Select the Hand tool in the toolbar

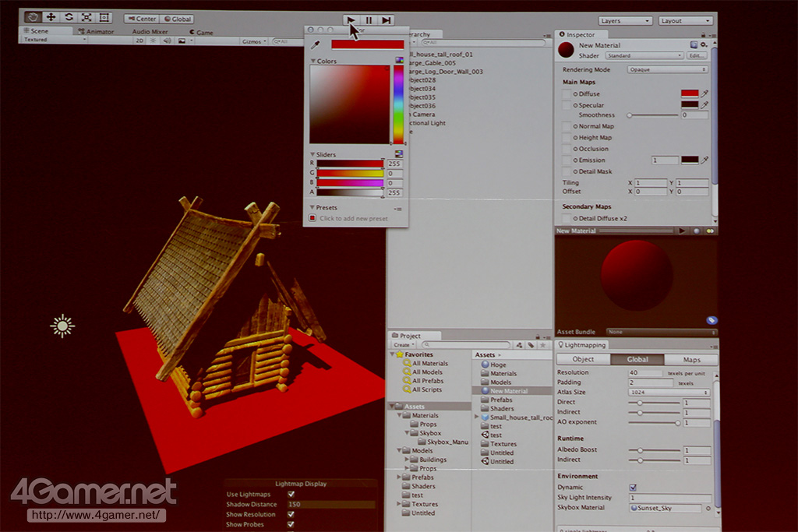click(x=33, y=17)
